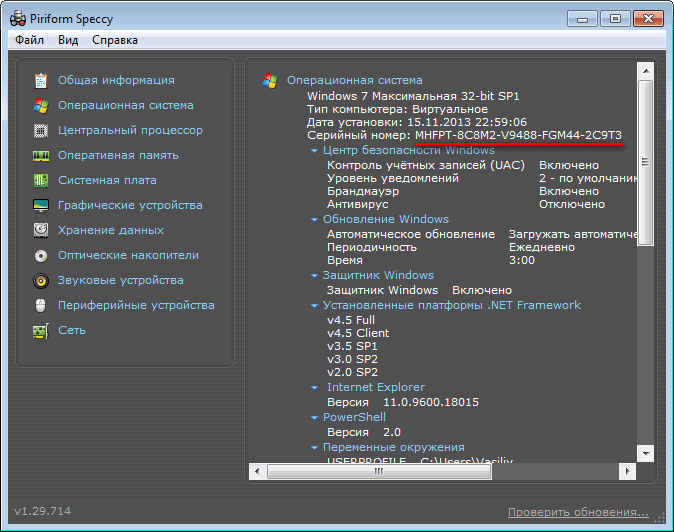Open the Справка menu
This screenshot has height=532, width=674.
coord(115,40)
